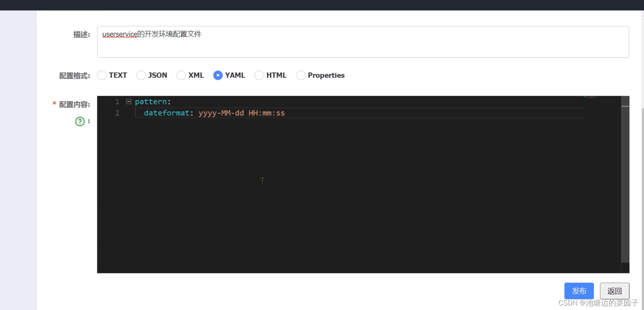Image resolution: width=644 pixels, height=310 pixels.
Task: Click the editor minimap thumbnail
Action: tap(590, 97)
